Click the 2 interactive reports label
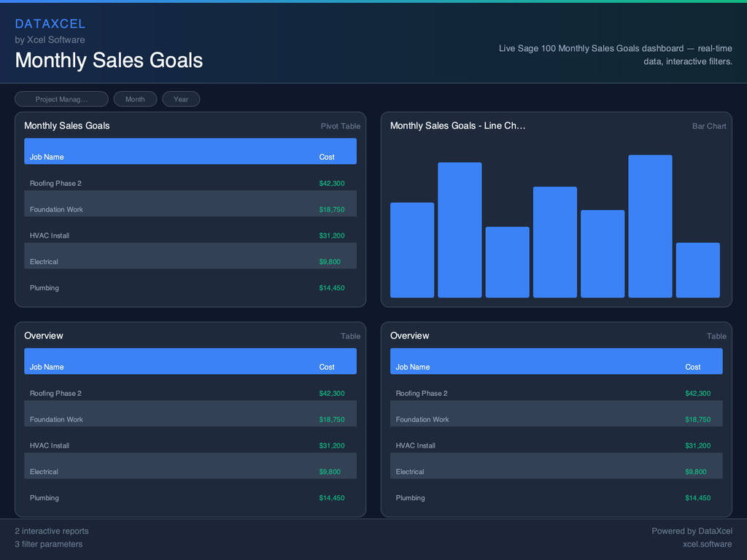Image resolution: width=747 pixels, height=560 pixels. pyautogui.click(x=51, y=531)
